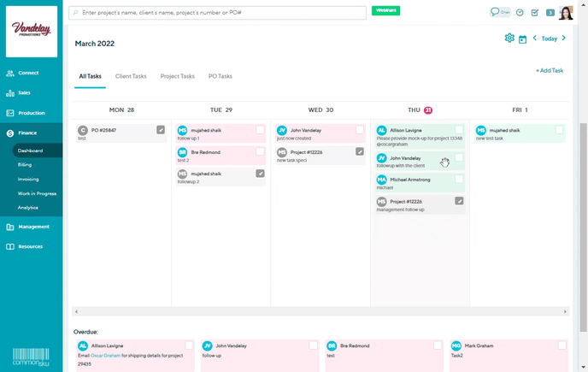Click the clock icon in top bar
Screen dimensions: 588x372
[x=520, y=13]
